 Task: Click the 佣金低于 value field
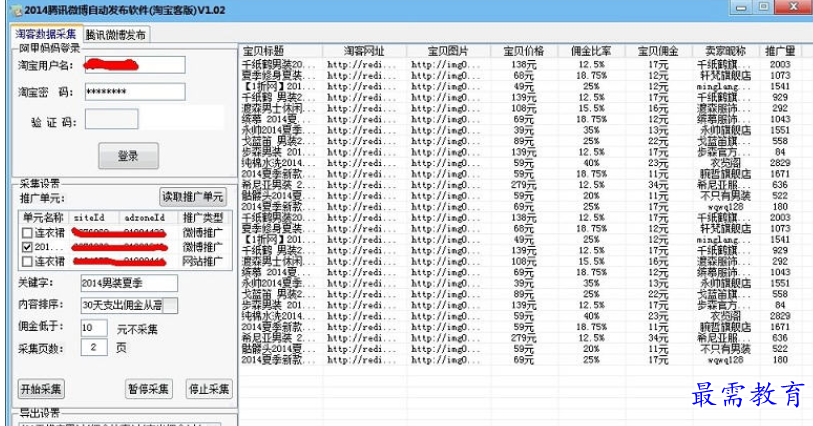point(94,328)
